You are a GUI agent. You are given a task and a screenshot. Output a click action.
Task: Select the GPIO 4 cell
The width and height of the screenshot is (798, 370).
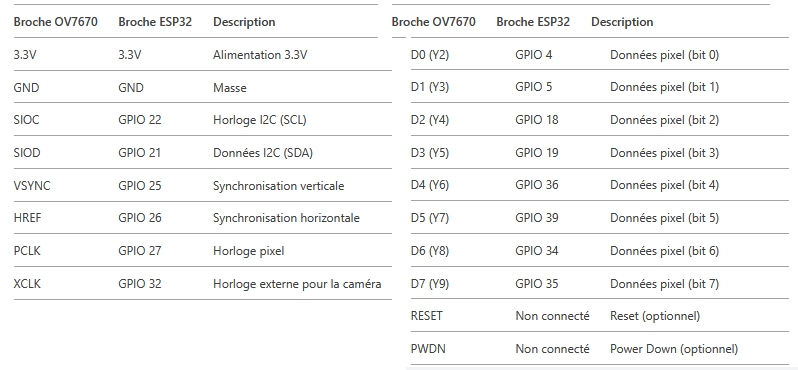tap(534, 55)
